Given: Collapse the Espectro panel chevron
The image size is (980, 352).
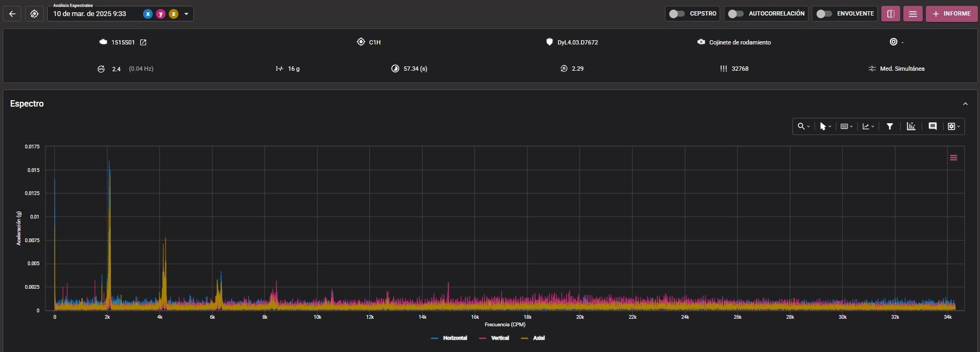Looking at the screenshot, I should pyautogui.click(x=965, y=104).
